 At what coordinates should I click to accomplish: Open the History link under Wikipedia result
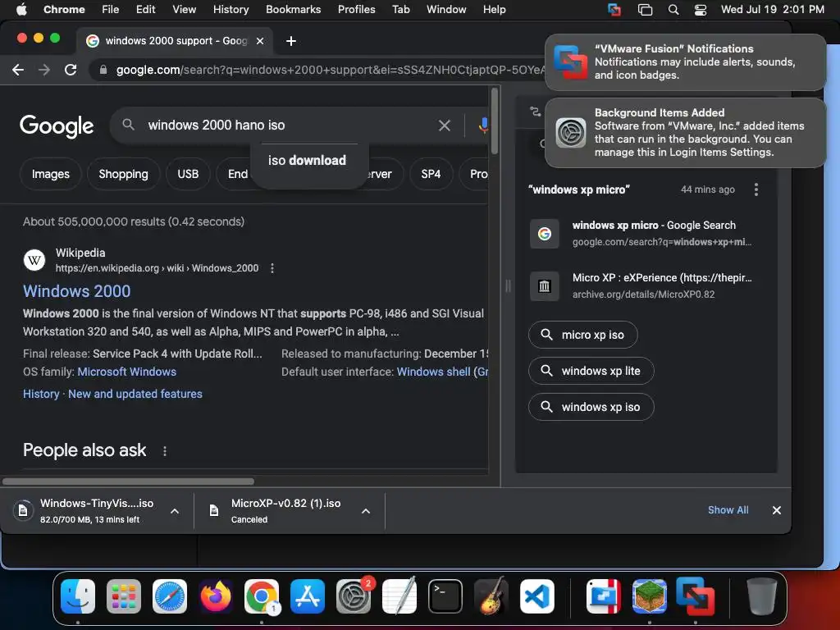click(x=41, y=394)
